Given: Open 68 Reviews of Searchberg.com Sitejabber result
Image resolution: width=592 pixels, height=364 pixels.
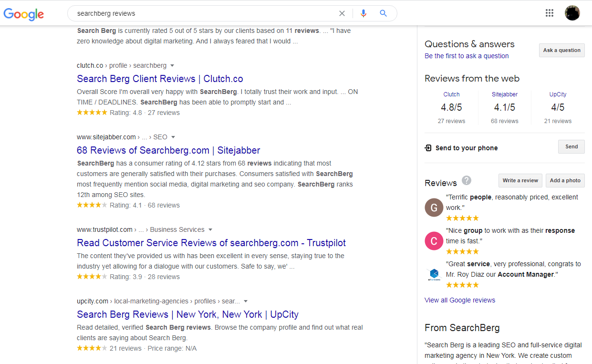Looking at the screenshot, I should pos(168,150).
